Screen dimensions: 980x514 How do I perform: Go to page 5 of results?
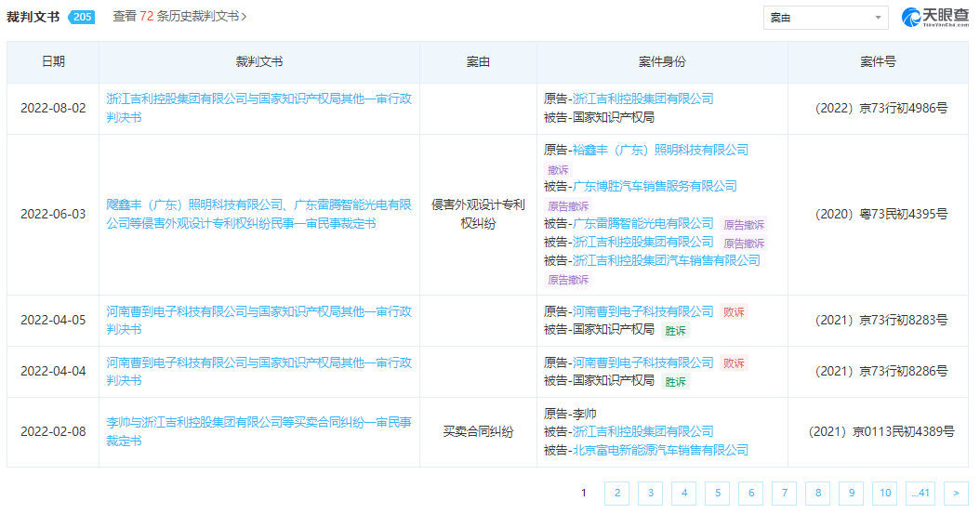[x=718, y=493]
